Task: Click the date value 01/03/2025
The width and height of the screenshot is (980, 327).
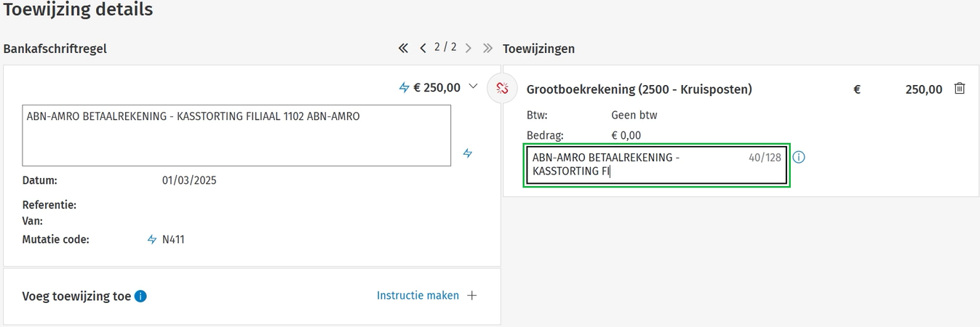Action: [189, 180]
